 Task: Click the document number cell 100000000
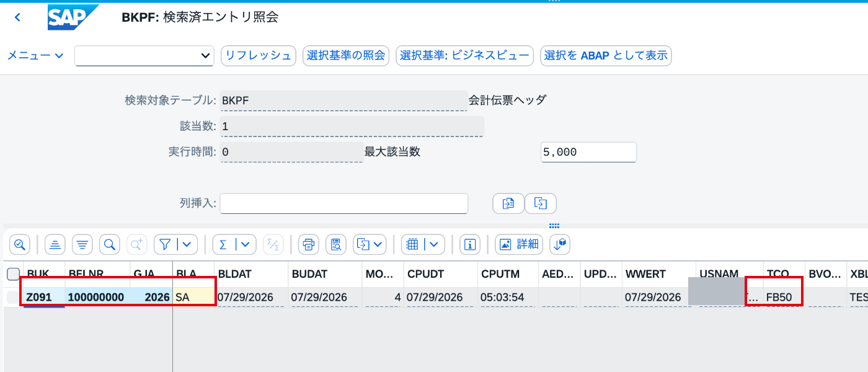coord(97,298)
